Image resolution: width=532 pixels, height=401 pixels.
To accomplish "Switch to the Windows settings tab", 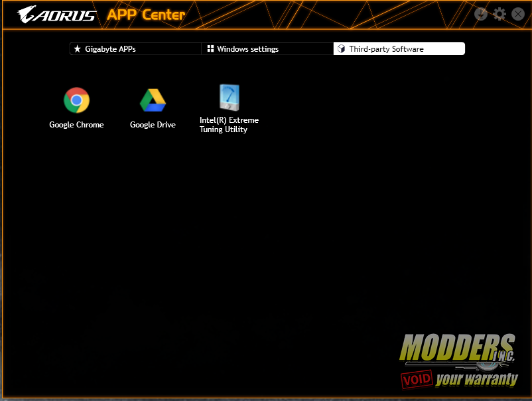I will point(267,49).
